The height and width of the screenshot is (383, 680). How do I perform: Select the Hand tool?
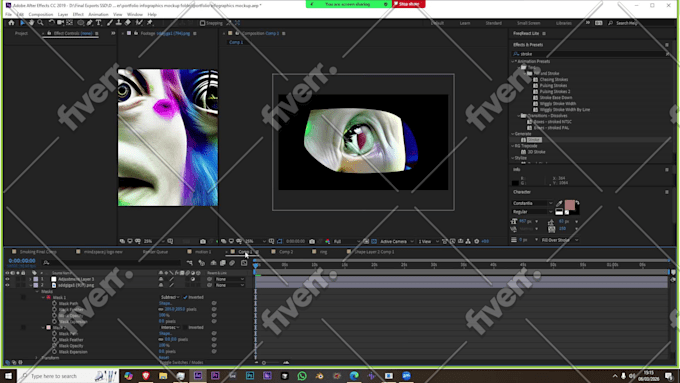click(x=31, y=23)
